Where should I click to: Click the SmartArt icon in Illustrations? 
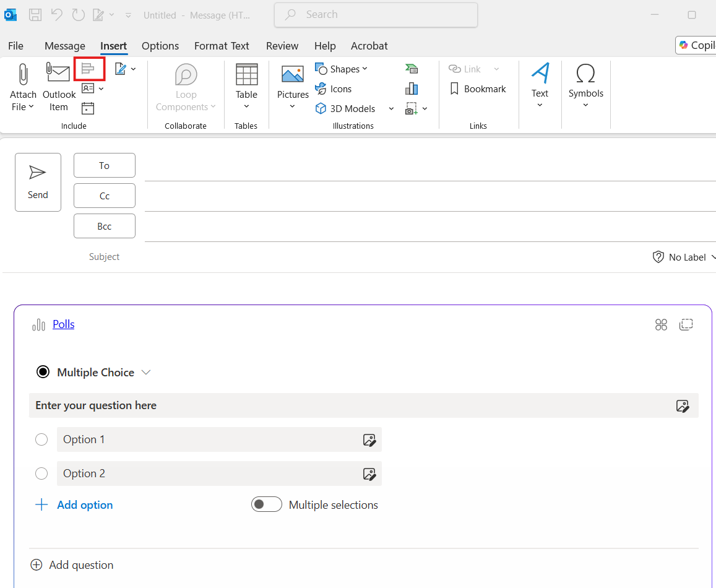click(412, 69)
